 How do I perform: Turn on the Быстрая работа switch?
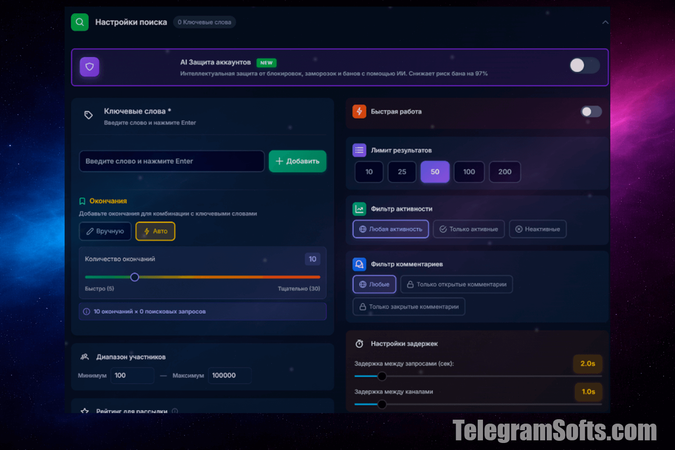pyautogui.click(x=591, y=112)
